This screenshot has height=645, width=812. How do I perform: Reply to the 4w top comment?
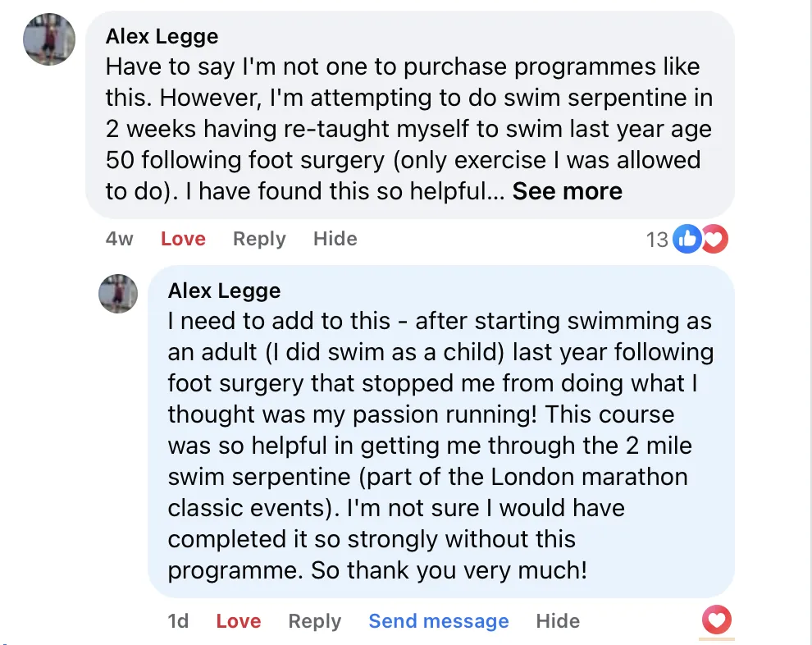(259, 239)
